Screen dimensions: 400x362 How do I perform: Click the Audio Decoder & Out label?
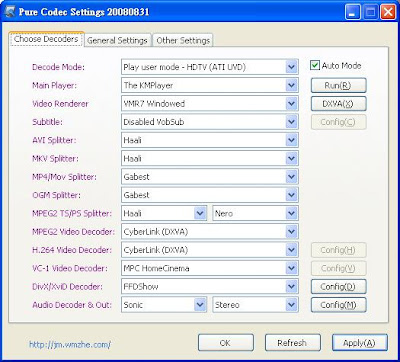pyautogui.click(x=72, y=305)
